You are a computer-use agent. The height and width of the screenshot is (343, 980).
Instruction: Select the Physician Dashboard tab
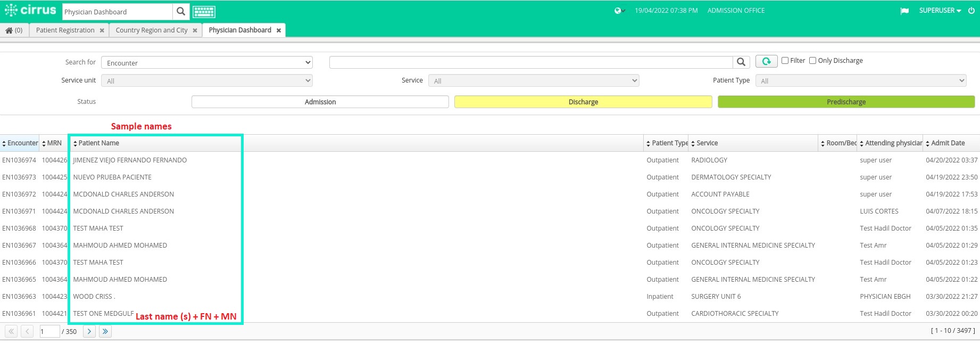click(240, 30)
